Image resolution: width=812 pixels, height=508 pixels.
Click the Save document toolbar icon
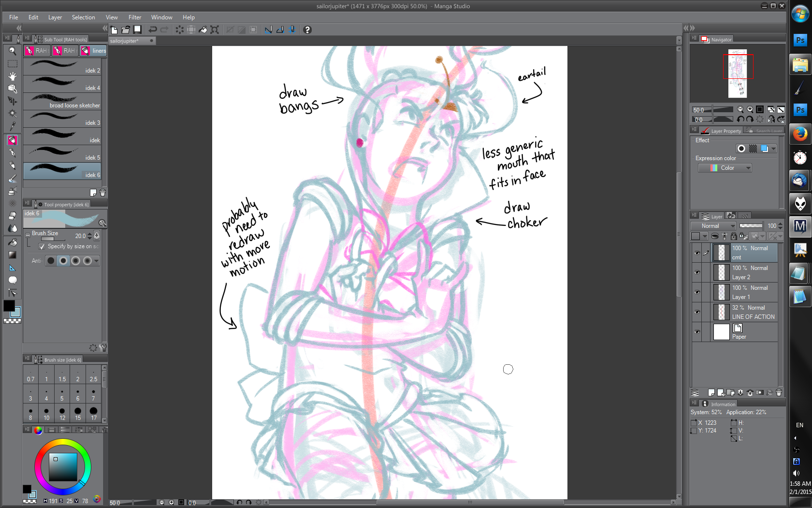137,30
